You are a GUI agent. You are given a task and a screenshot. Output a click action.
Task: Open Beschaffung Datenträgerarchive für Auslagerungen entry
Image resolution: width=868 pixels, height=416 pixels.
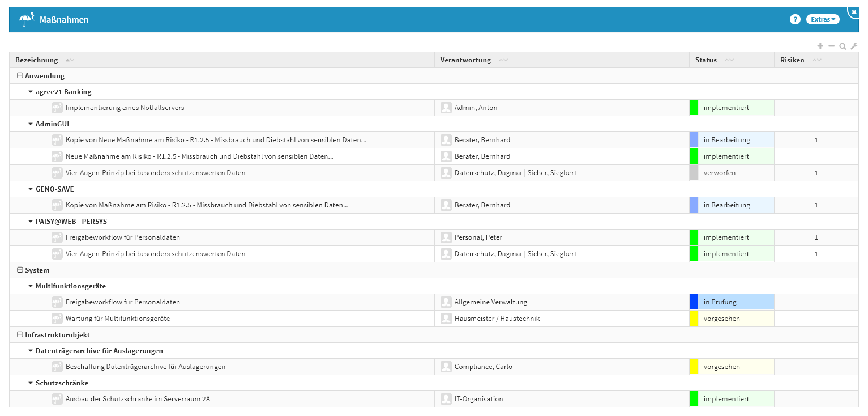[146, 367]
